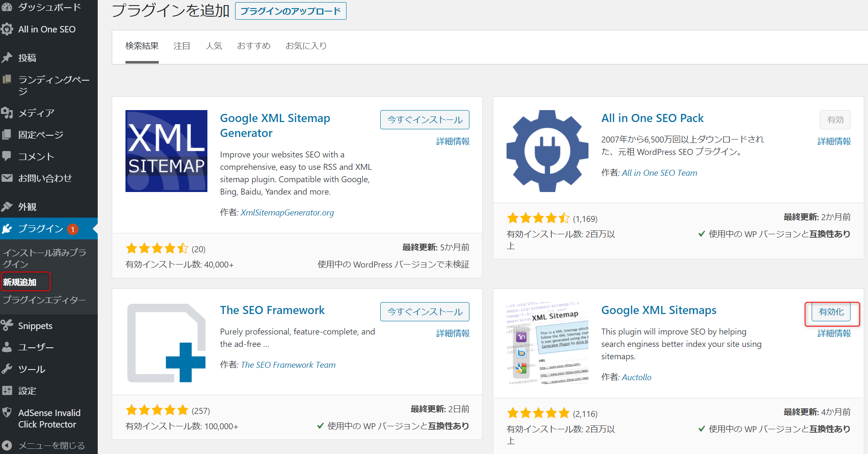Click the star rating of The SEO Framework

[x=157, y=410]
